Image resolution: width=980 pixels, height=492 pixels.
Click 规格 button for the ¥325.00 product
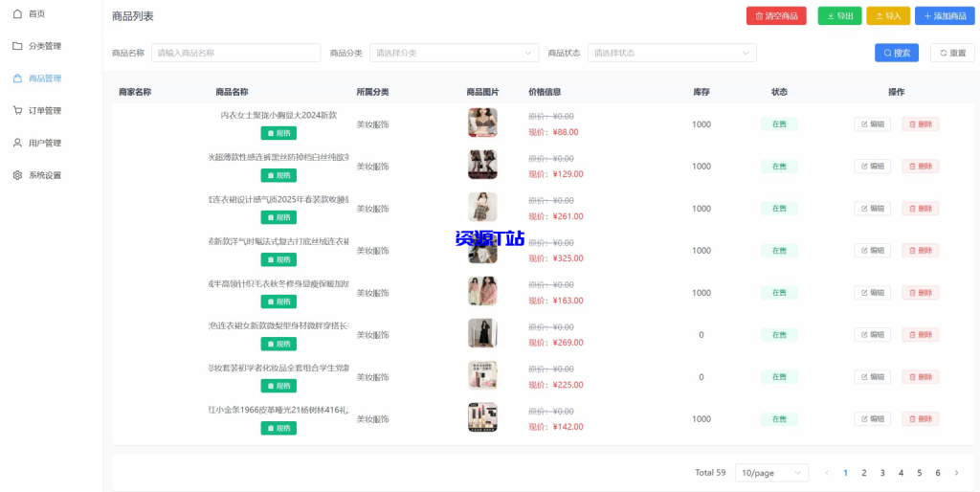coord(278,259)
